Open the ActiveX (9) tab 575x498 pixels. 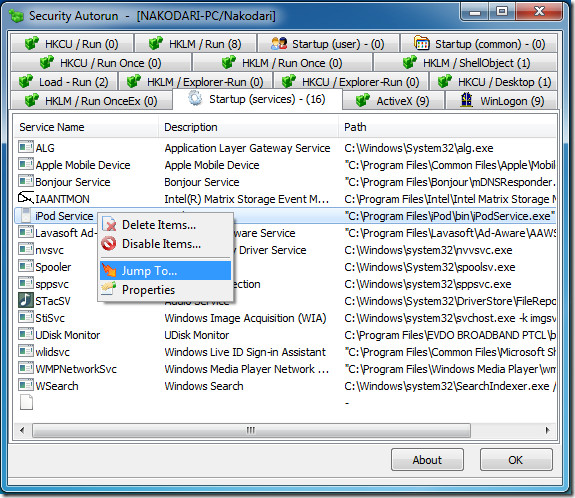coord(393,100)
